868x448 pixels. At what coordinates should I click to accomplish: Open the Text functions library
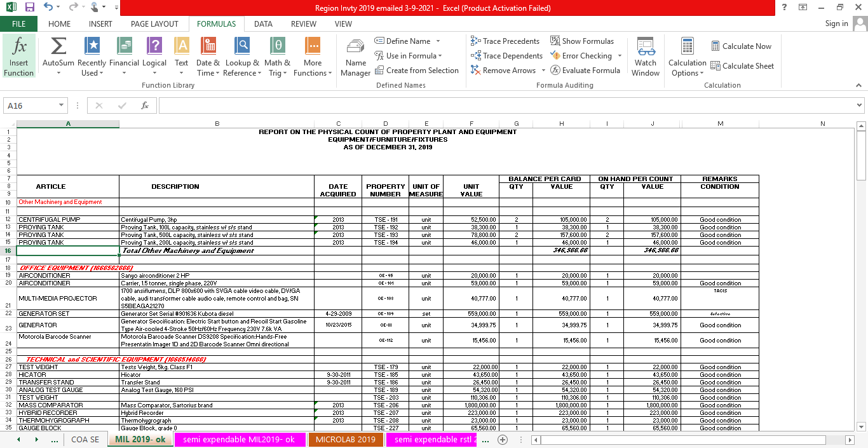point(182,57)
